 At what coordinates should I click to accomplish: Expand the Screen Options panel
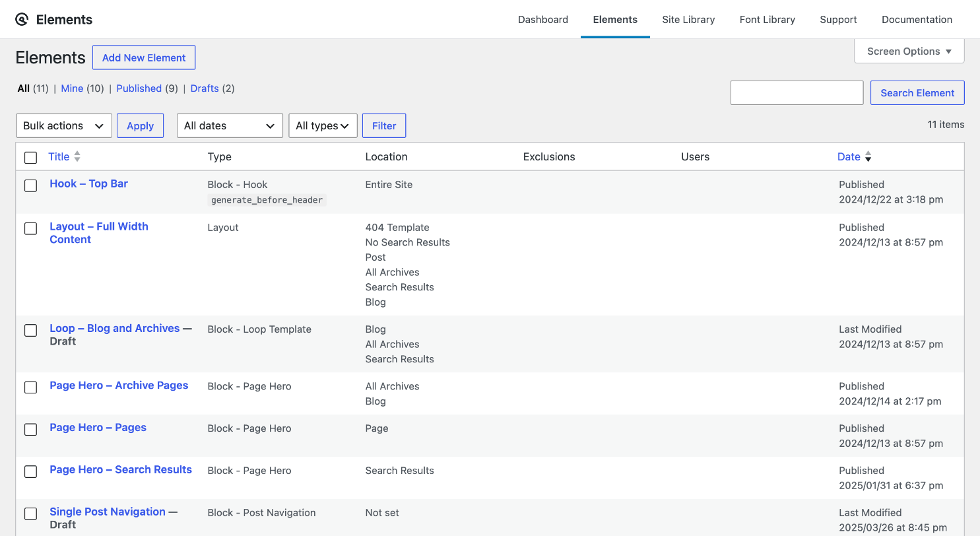(909, 51)
